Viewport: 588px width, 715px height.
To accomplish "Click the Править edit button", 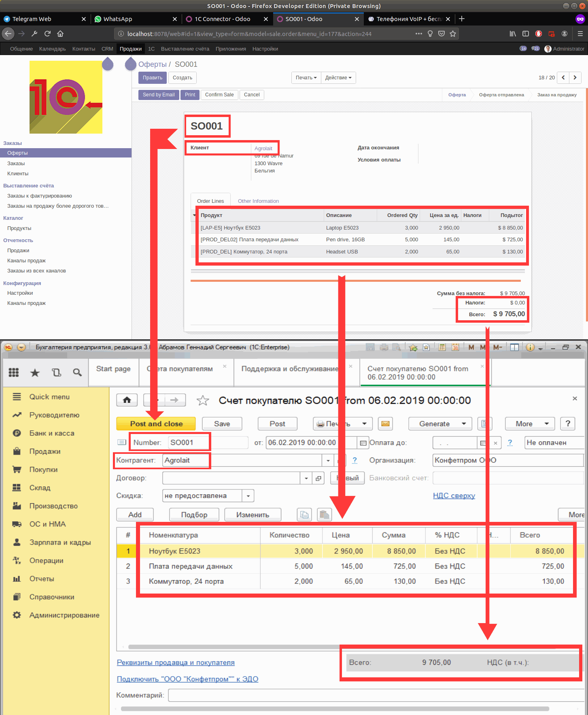I will (x=153, y=78).
